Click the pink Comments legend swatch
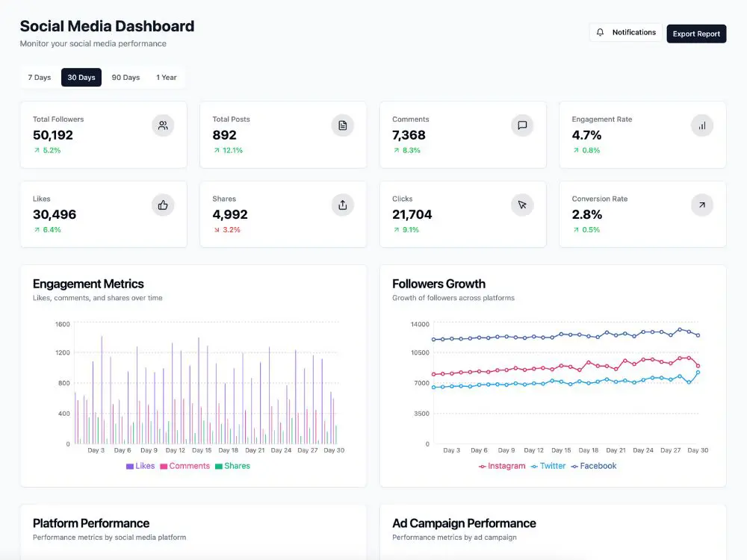The image size is (747, 560). coord(164,467)
